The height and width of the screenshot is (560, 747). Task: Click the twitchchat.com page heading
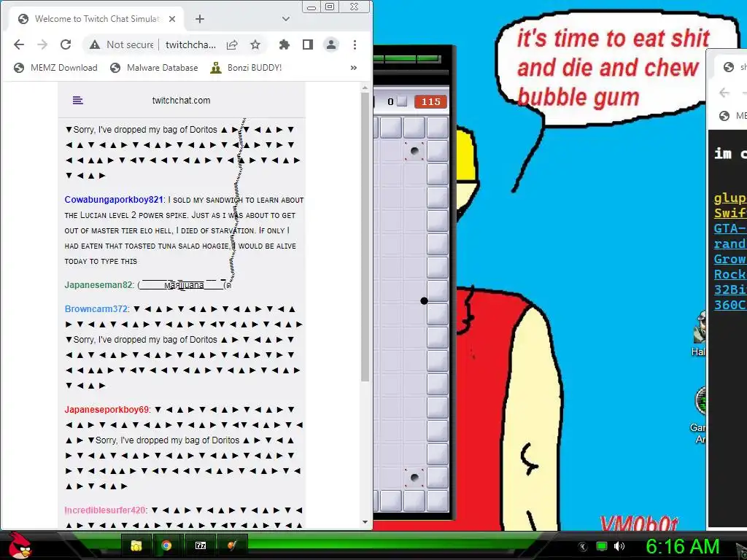coord(181,101)
